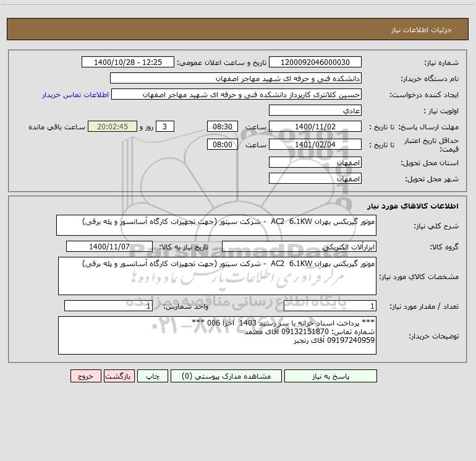
Task: Click the buyer organization name field
Action: tap(236, 78)
